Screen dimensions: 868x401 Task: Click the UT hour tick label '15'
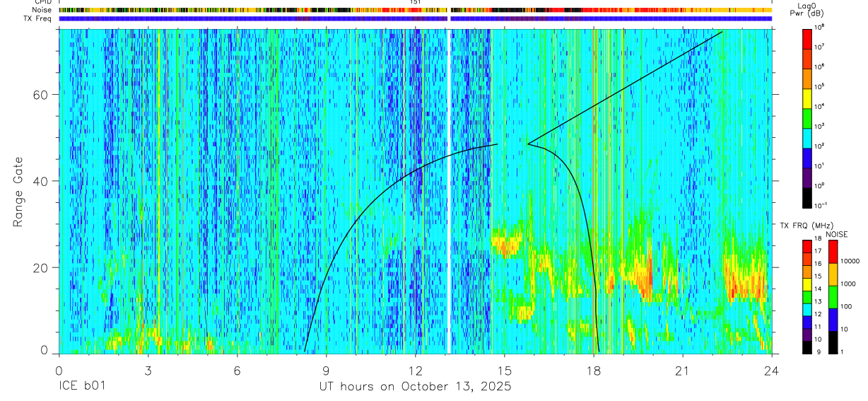point(504,371)
